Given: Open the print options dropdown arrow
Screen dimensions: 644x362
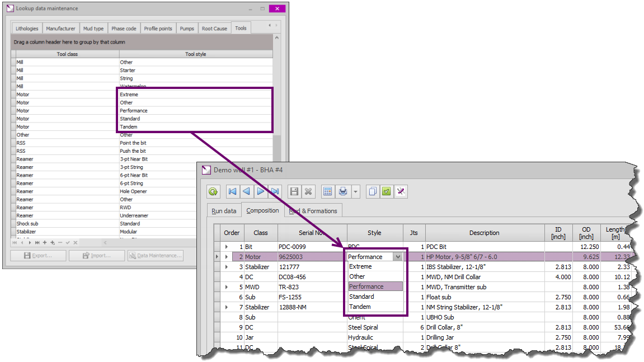Looking at the screenshot, I should 356,192.
